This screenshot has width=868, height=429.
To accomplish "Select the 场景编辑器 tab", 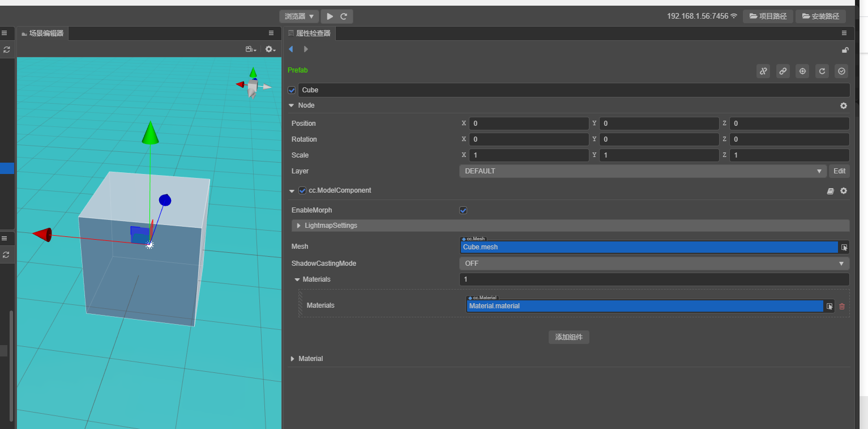I will (x=42, y=33).
